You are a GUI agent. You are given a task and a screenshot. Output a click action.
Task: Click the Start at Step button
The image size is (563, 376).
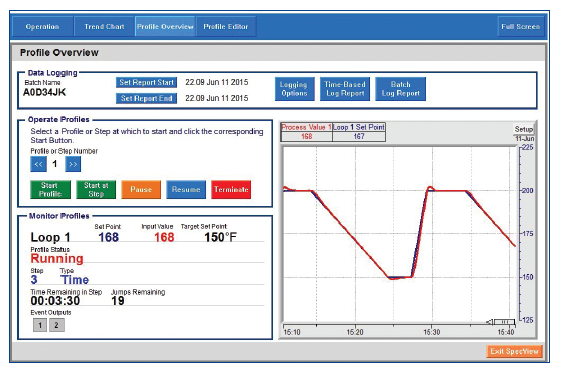(96, 190)
